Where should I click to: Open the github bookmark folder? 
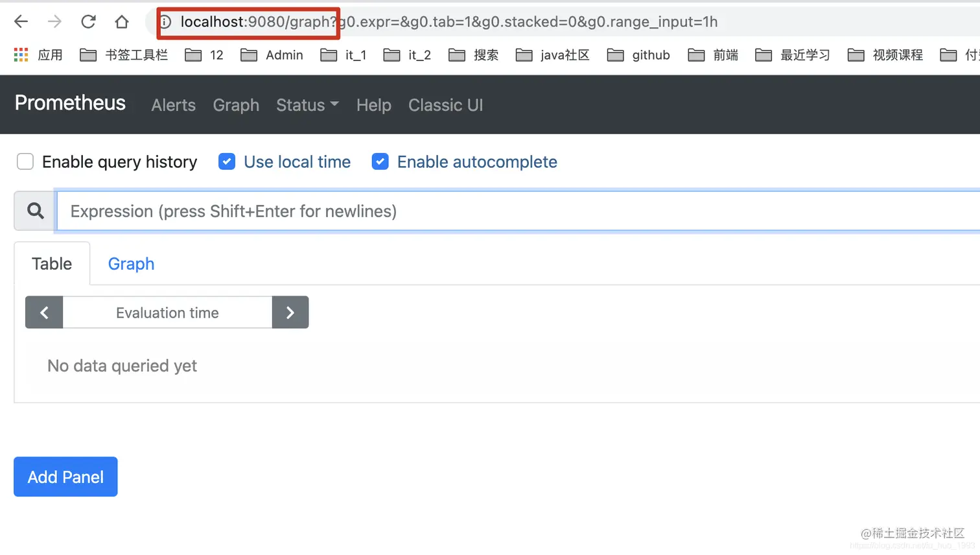coord(638,55)
